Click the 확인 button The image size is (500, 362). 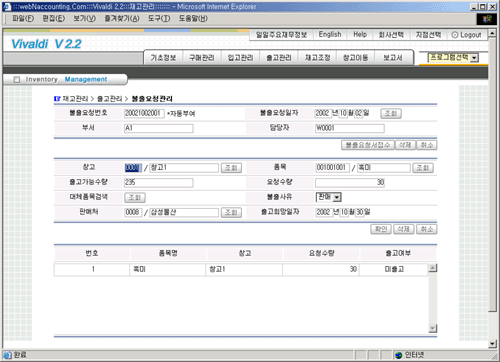click(381, 229)
